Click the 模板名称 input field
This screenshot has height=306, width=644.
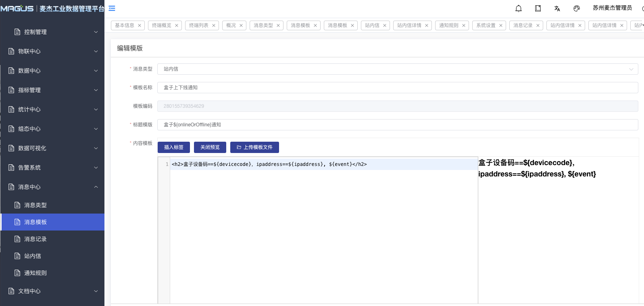coord(398,88)
